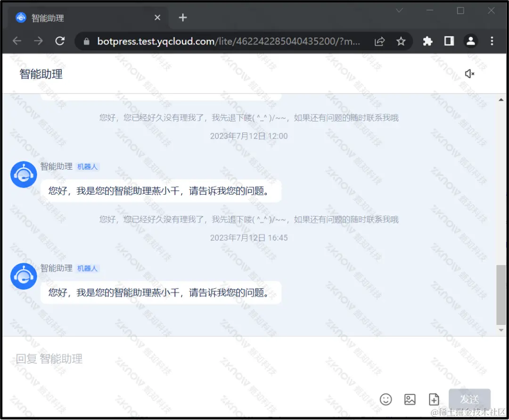Open the emoji picker

coord(386,399)
